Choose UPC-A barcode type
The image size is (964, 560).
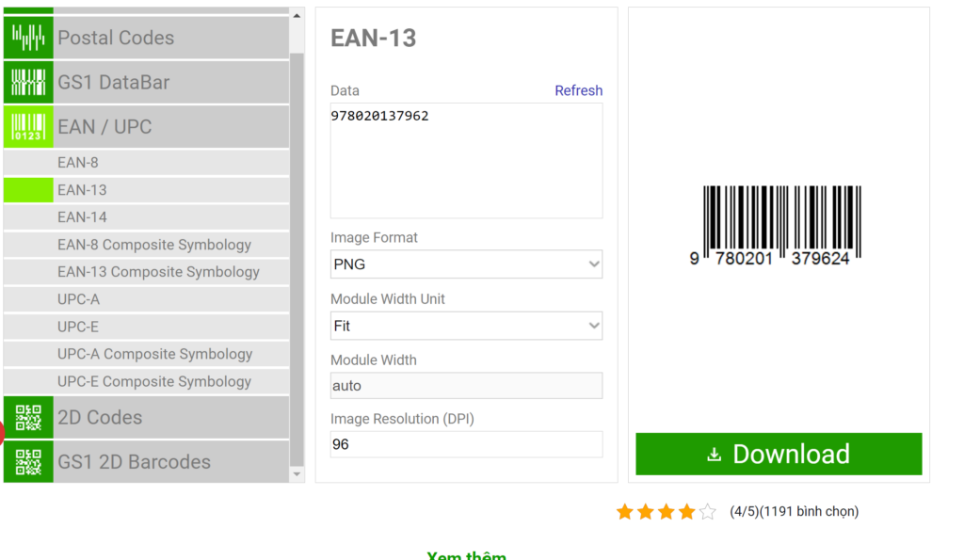[146, 299]
